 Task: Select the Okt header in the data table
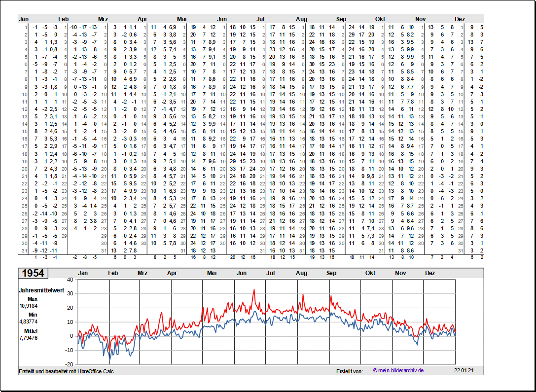coord(380,19)
